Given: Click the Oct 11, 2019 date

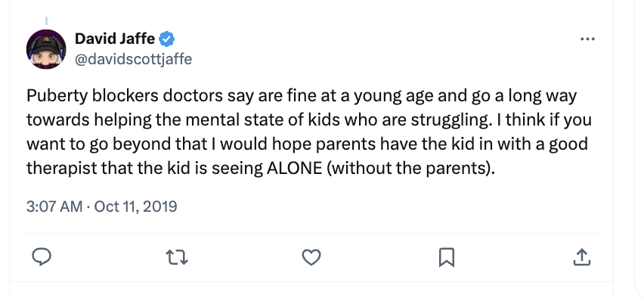Looking at the screenshot, I should pyautogui.click(x=135, y=206).
